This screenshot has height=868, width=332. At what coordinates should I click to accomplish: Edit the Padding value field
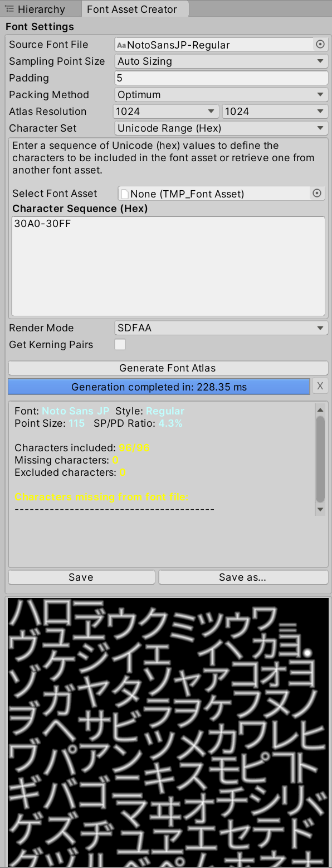click(221, 78)
